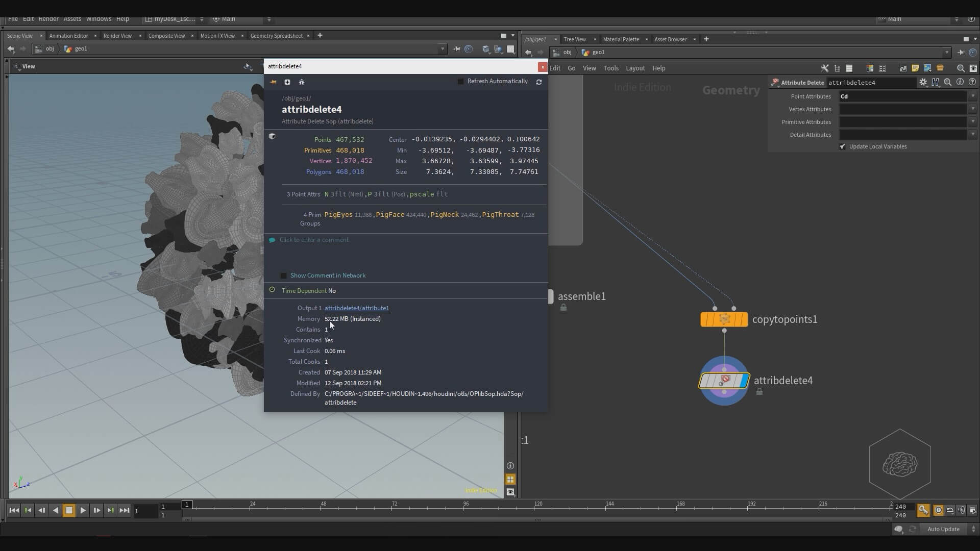
Task: Open the Layout menu in network editor
Action: [635, 68]
